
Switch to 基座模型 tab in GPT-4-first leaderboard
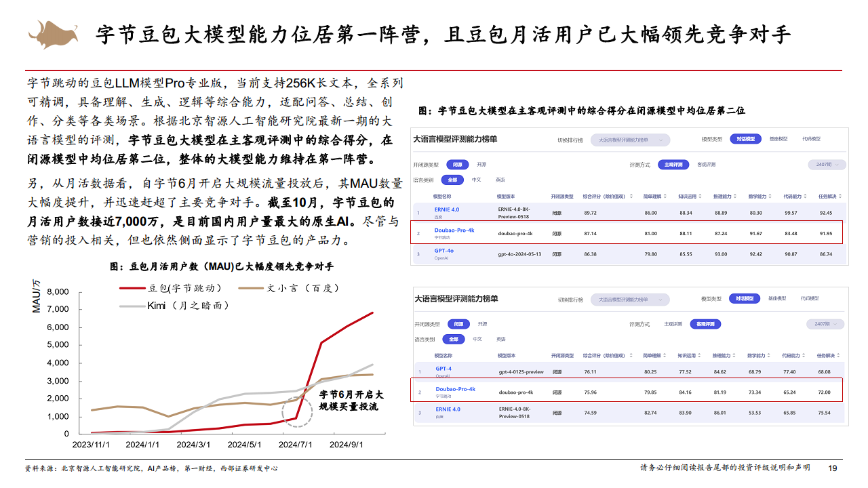tap(777, 298)
